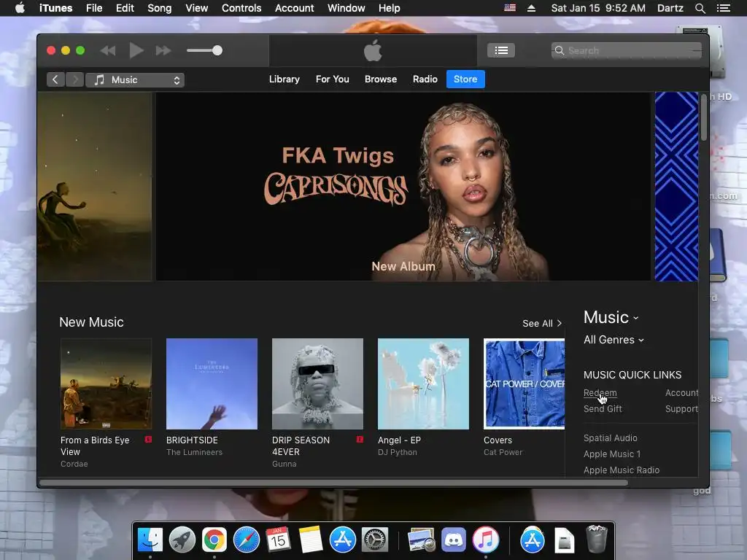Open System Preferences gear in Dock
The image size is (747, 560).
(x=374, y=540)
